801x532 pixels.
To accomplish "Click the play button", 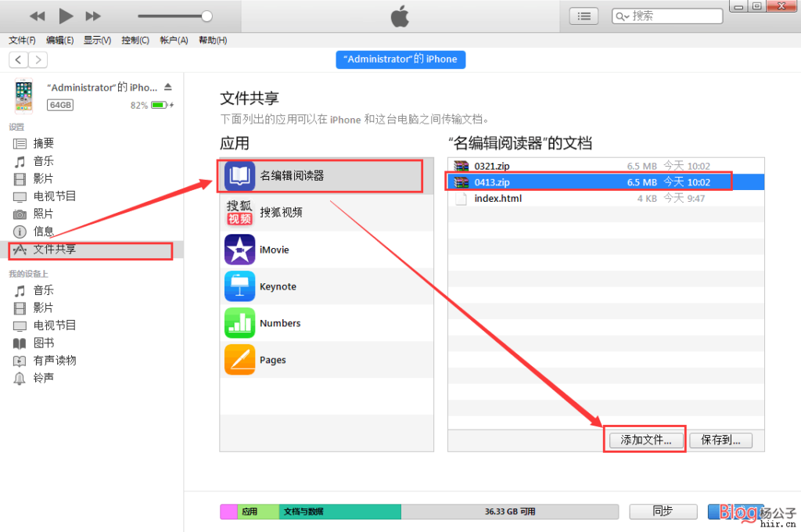I will pyautogui.click(x=66, y=16).
